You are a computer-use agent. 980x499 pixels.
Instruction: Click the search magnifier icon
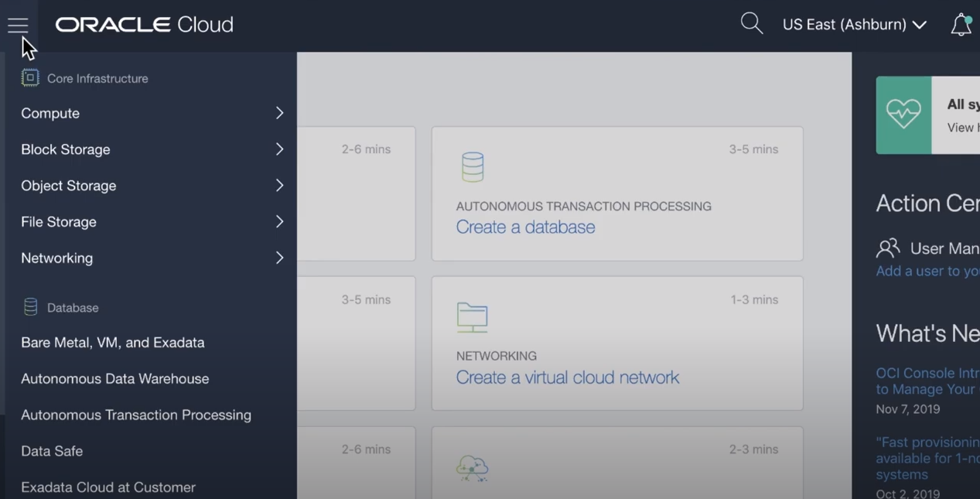point(751,23)
